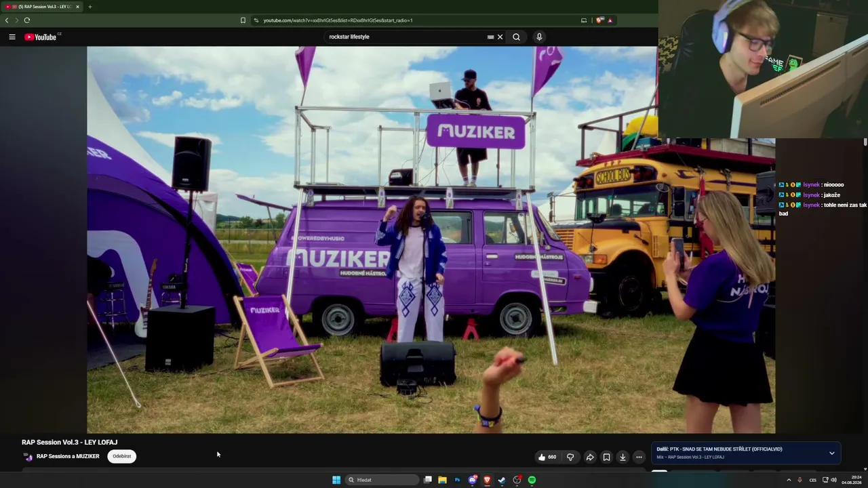Open the RAP Sessions a MUZIKER channel name

tap(68, 456)
